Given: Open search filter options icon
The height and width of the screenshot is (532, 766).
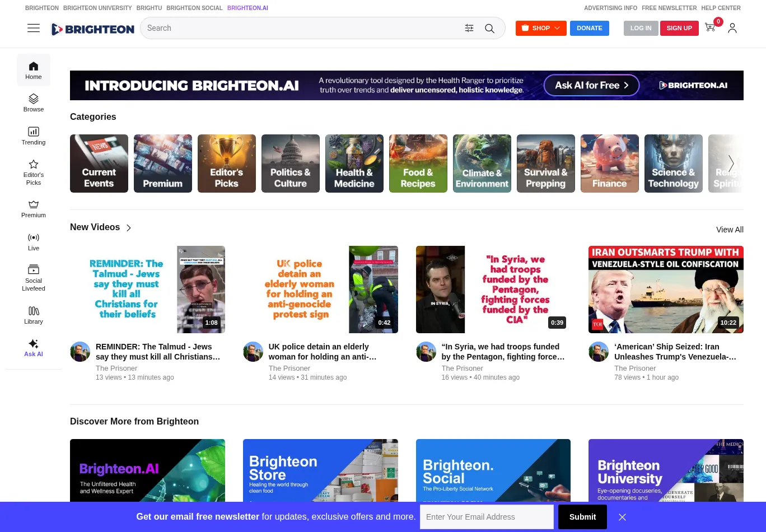Looking at the screenshot, I should coord(469,29).
